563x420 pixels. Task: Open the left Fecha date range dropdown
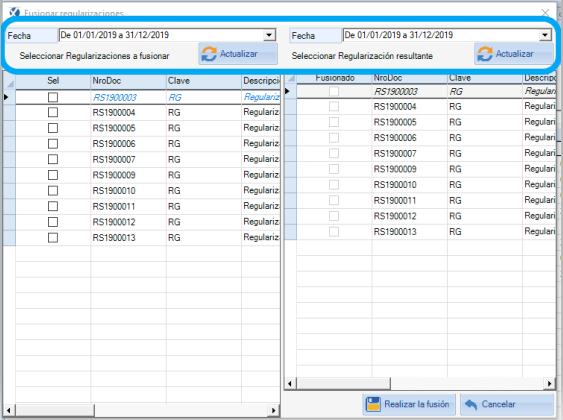(269, 35)
